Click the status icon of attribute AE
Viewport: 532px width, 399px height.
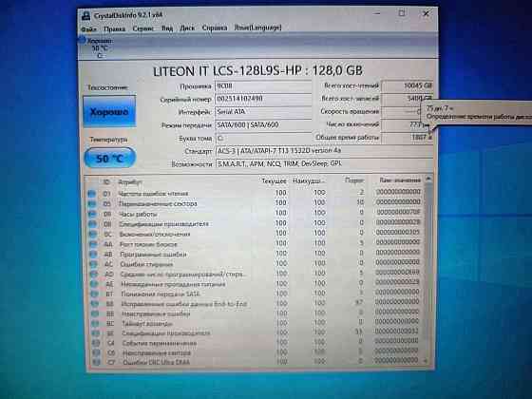click(95, 284)
